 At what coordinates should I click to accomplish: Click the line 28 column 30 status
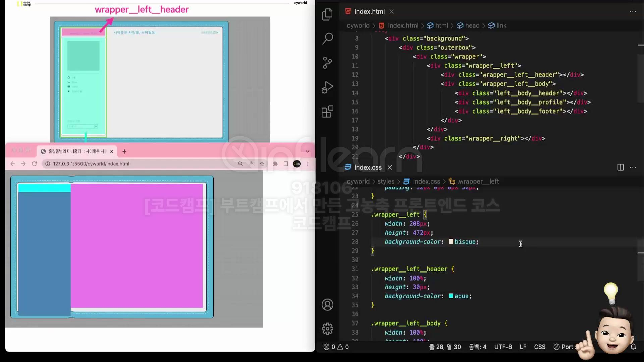tap(445, 347)
